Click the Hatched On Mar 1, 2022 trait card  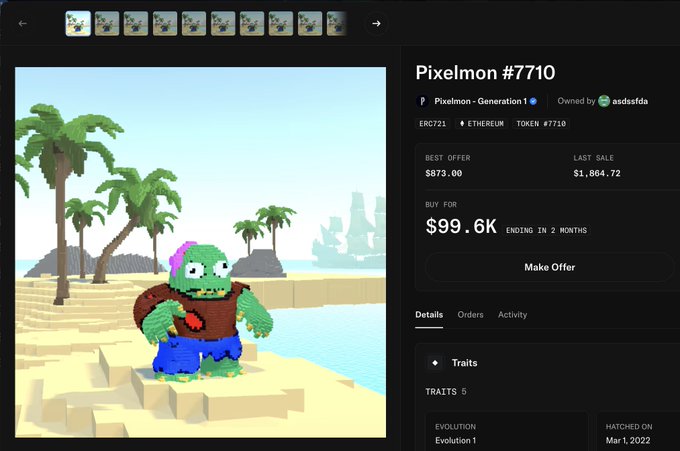tap(638, 432)
